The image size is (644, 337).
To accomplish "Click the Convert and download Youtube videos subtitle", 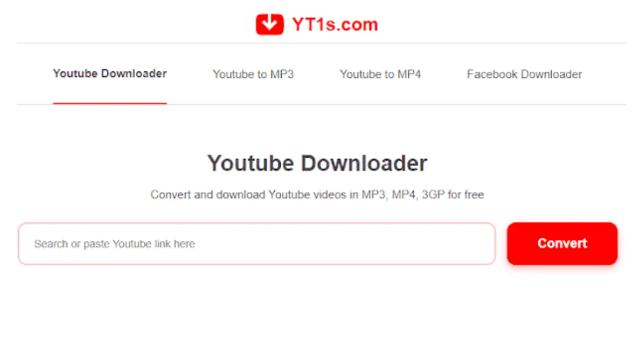I will (317, 195).
